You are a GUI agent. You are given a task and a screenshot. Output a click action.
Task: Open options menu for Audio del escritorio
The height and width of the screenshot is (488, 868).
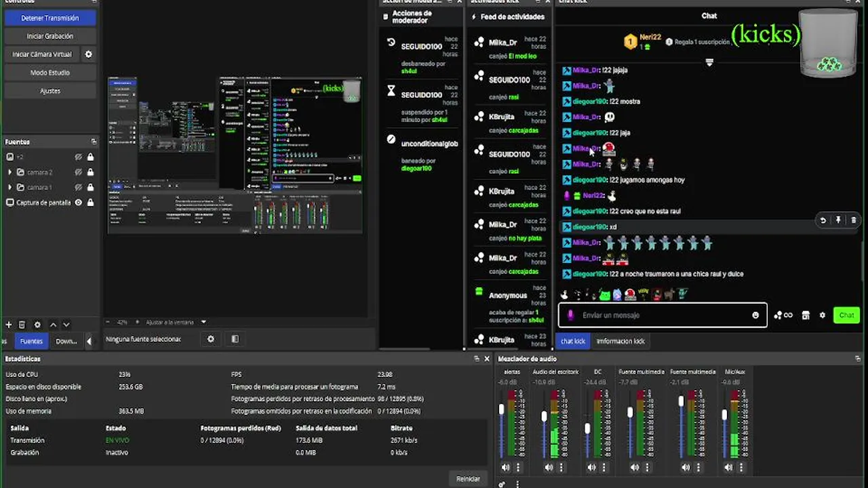point(561,467)
